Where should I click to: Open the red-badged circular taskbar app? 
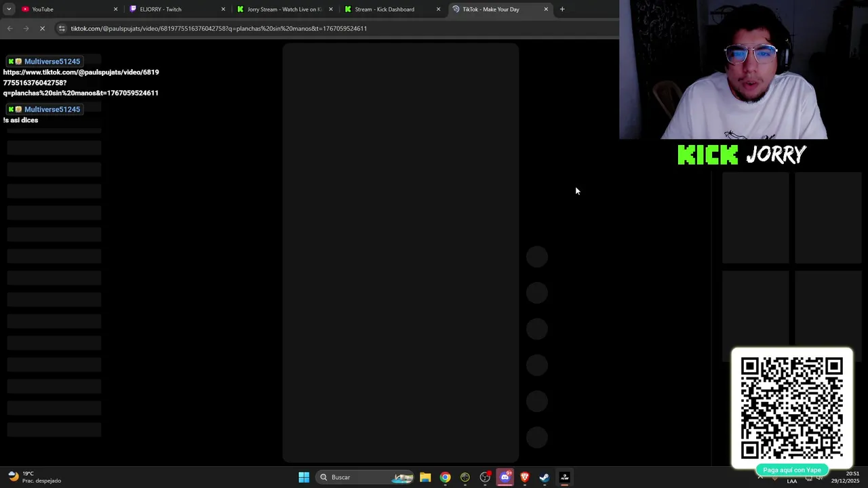(x=485, y=477)
